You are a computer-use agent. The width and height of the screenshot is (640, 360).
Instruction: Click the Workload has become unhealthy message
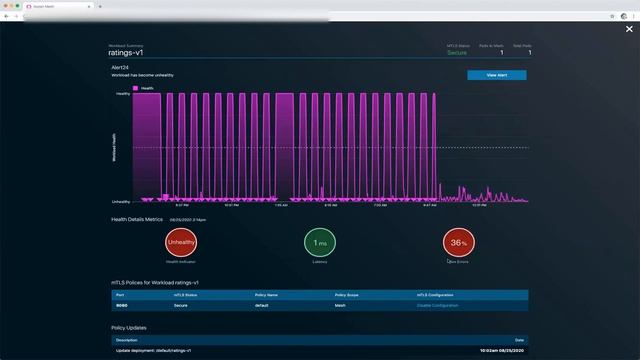[142, 75]
